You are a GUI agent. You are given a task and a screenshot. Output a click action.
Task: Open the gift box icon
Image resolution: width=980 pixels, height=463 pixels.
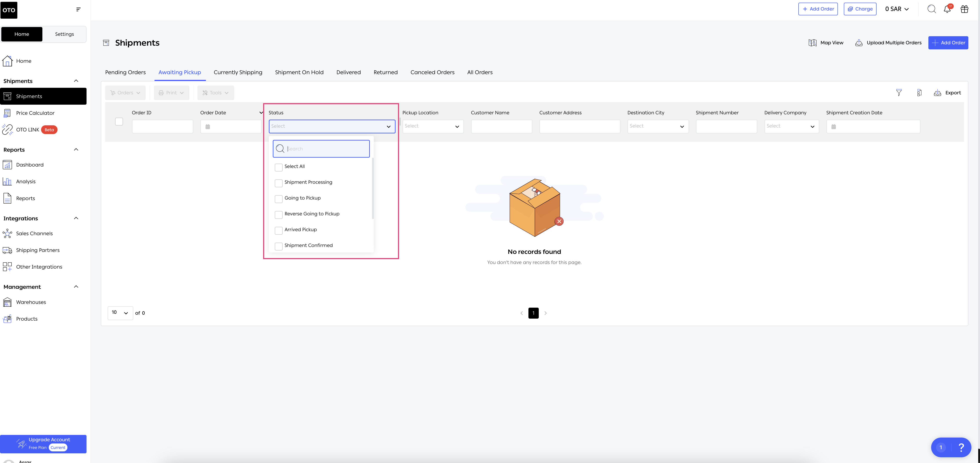964,9
